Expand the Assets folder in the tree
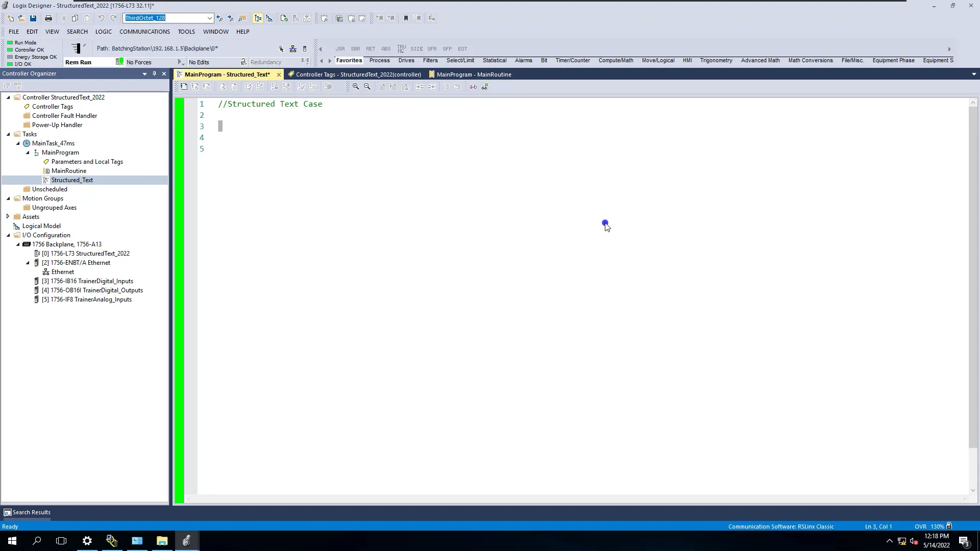The image size is (980, 551). click(8, 217)
